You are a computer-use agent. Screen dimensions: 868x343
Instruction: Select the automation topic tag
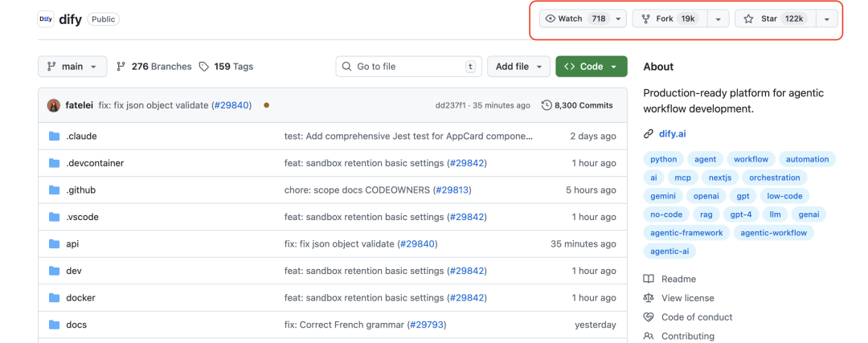point(807,159)
